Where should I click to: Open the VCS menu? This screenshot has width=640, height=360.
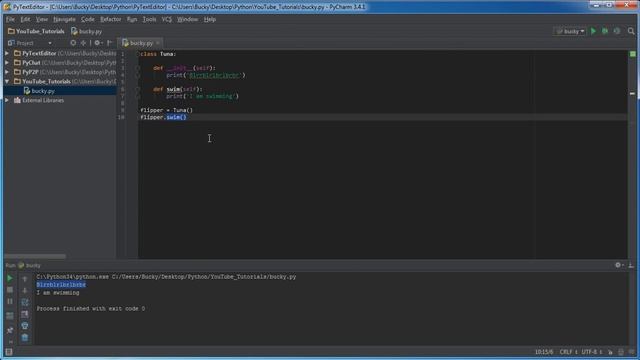pyautogui.click(x=167, y=19)
